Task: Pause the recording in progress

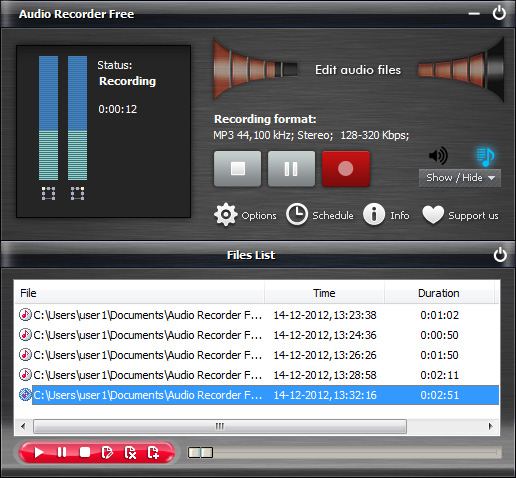Action: point(291,169)
